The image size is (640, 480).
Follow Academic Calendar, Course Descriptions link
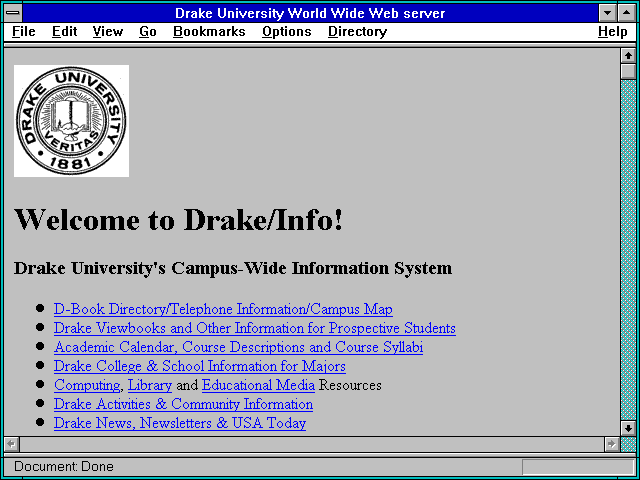click(x=238, y=347)
